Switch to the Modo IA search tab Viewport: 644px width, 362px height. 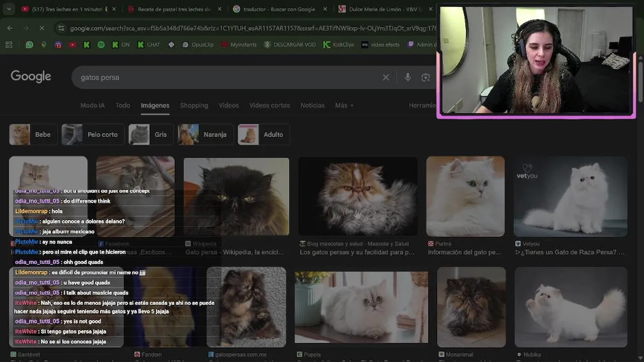pos(93,106)
